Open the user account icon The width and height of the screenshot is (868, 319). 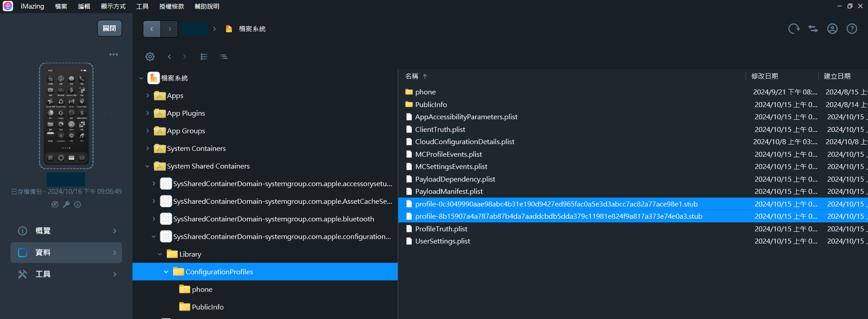[x=832, y=29]
